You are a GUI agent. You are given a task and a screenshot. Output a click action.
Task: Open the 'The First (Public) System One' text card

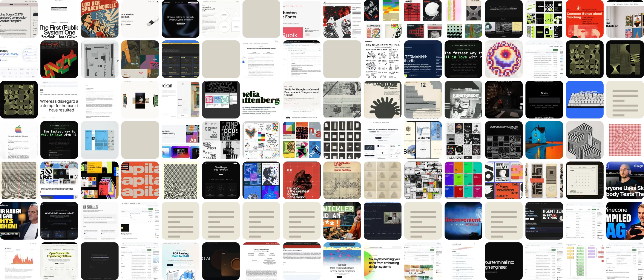tap(59, 19)
